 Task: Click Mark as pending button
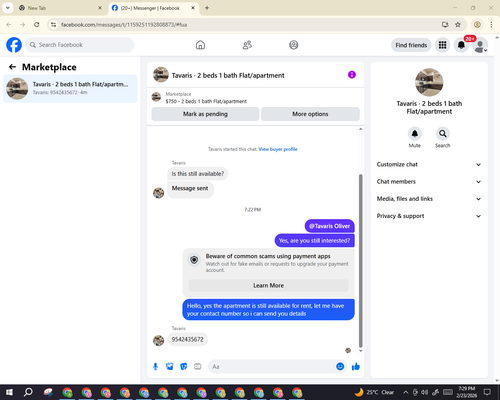point(205,114)
